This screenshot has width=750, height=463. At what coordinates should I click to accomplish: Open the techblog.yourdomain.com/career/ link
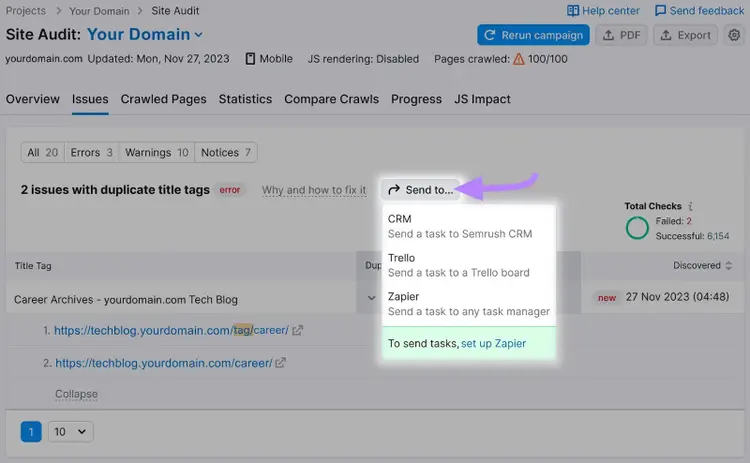point(164,363)
